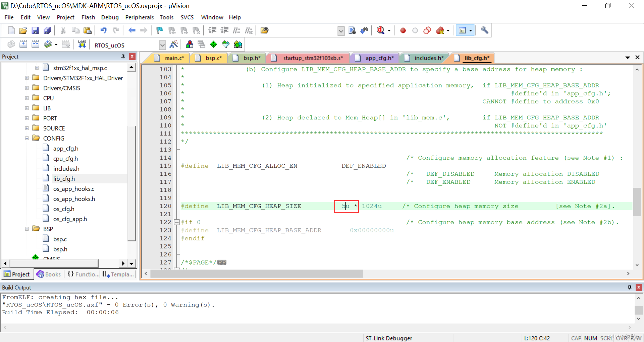This screenshot has height=342, width=644.
Task: Switch to Books panel tab
Action: [x=49, y=274]
